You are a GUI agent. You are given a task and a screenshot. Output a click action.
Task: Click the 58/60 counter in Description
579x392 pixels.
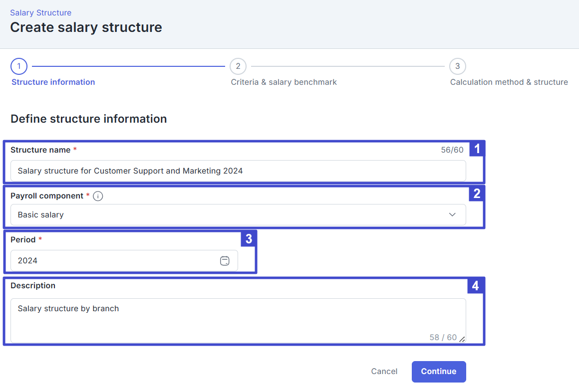coord(443,337)
